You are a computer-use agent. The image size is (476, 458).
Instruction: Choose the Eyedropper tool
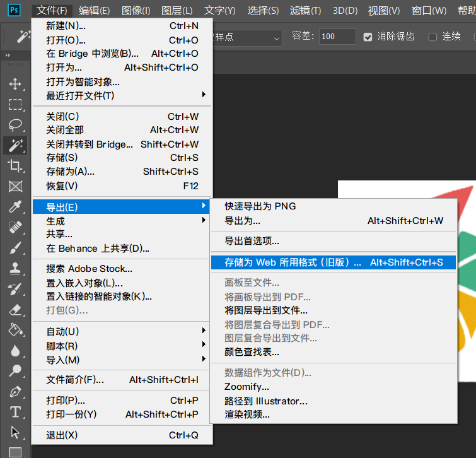pos(15,207)
